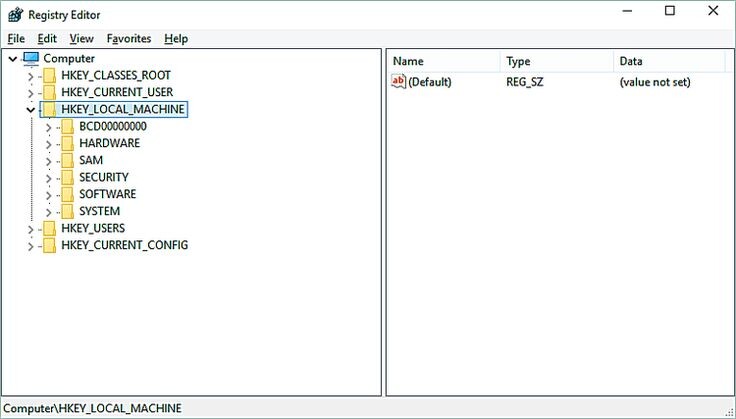Click the '(value not set)' data cell

(655, 82)
